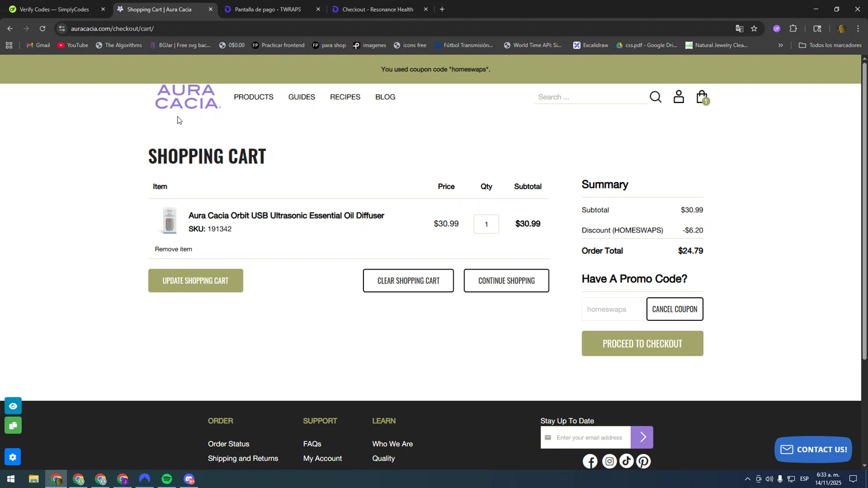Open My Account footer link
Viewport: 868px width, 488px height.
coord(322,459)
